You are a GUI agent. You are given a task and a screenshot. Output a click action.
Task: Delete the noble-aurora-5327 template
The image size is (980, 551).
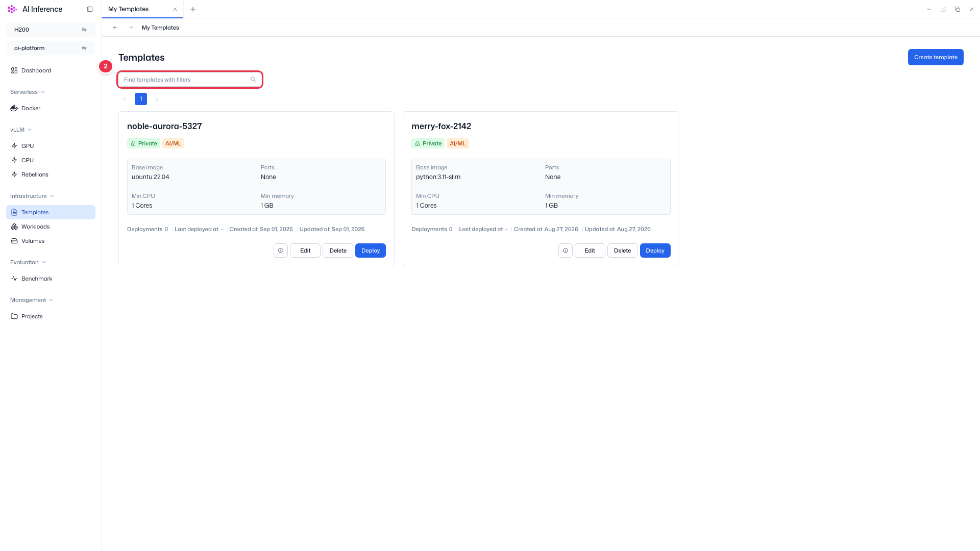338,251
